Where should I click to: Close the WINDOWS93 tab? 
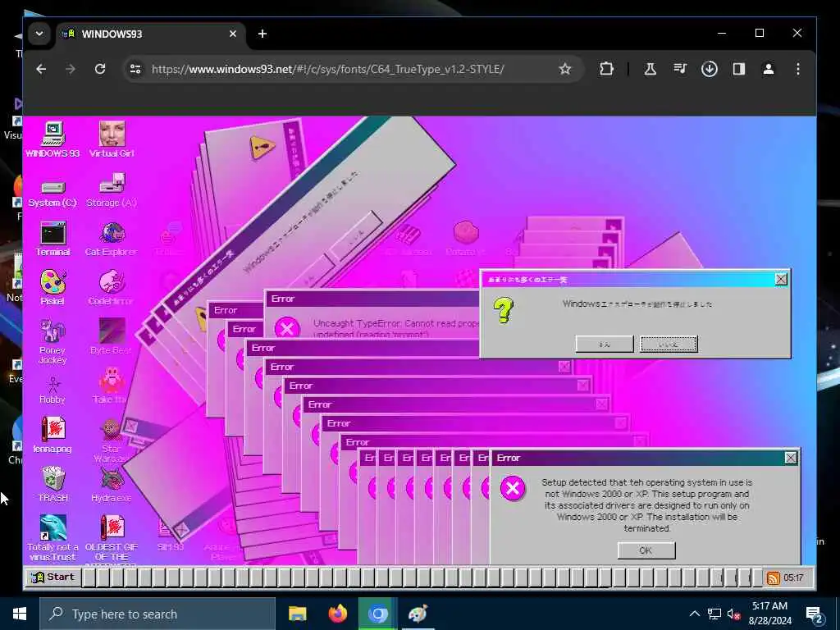click(x=232, y=34)
